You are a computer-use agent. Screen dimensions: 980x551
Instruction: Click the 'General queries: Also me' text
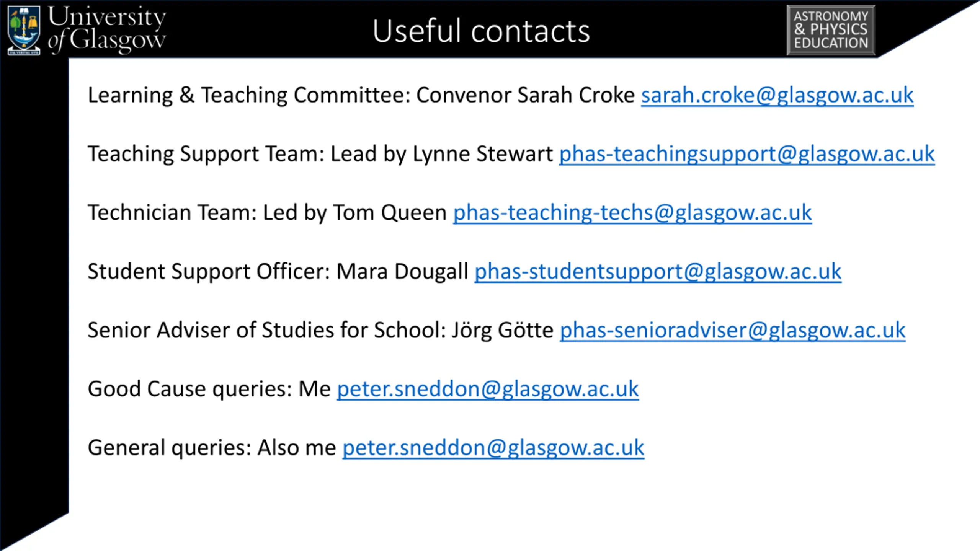(212, 448)
